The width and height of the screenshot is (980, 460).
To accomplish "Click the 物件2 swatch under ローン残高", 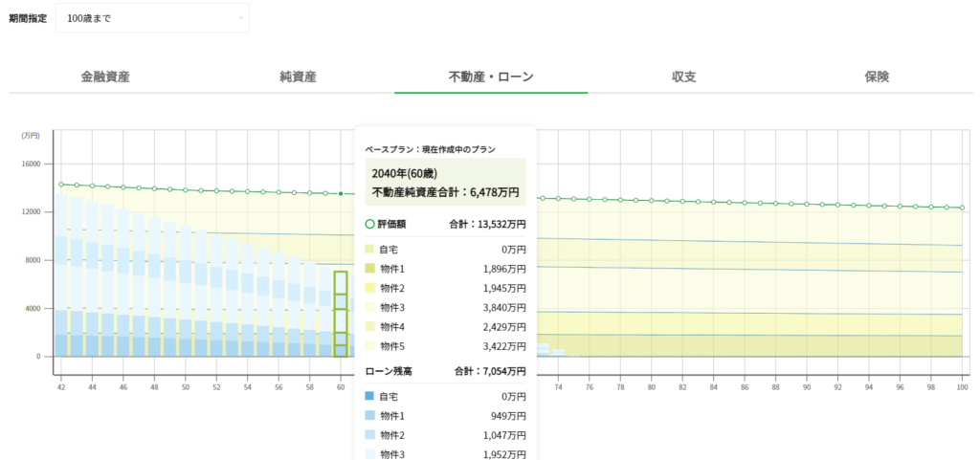I will (x=371, y=435).
